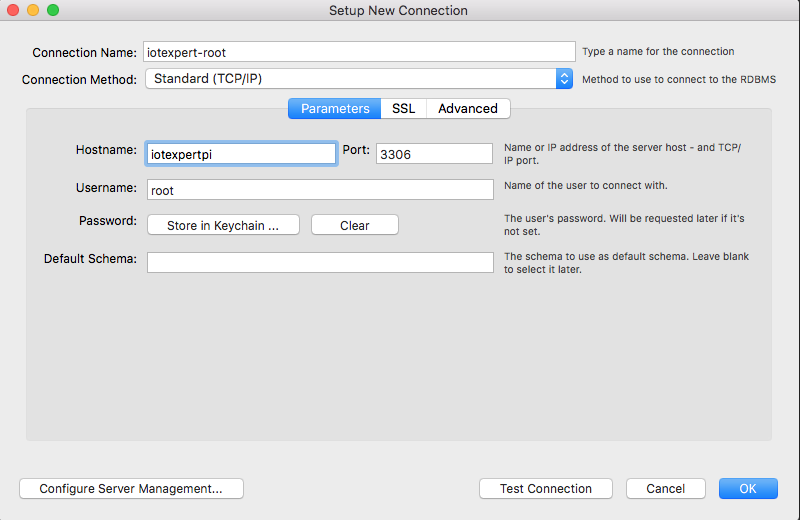Confirm the connection with OK
Screen dimensions: 800x520
748,488
